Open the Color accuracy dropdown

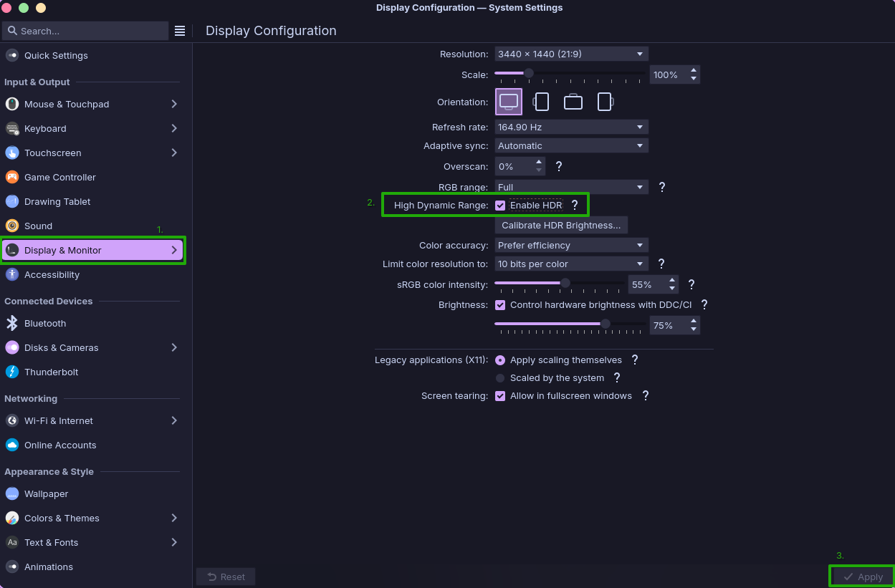[x=571, y=245]
